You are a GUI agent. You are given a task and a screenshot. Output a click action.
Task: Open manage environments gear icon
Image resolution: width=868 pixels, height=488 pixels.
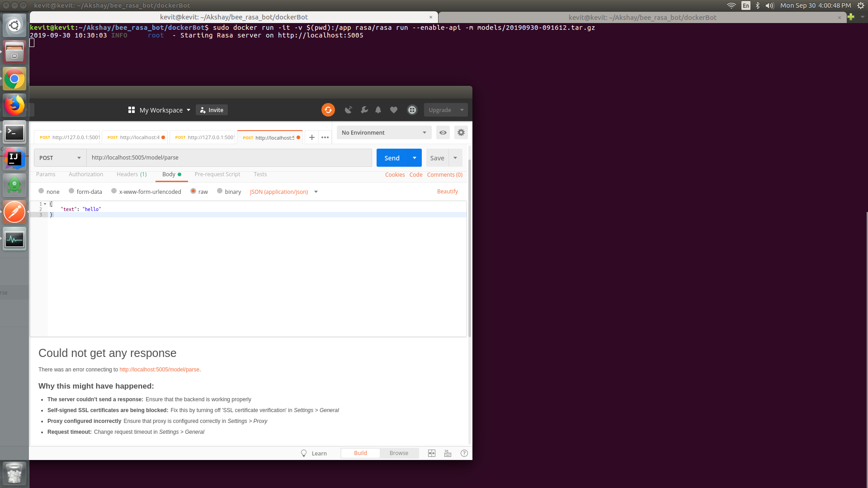(461, 132)
